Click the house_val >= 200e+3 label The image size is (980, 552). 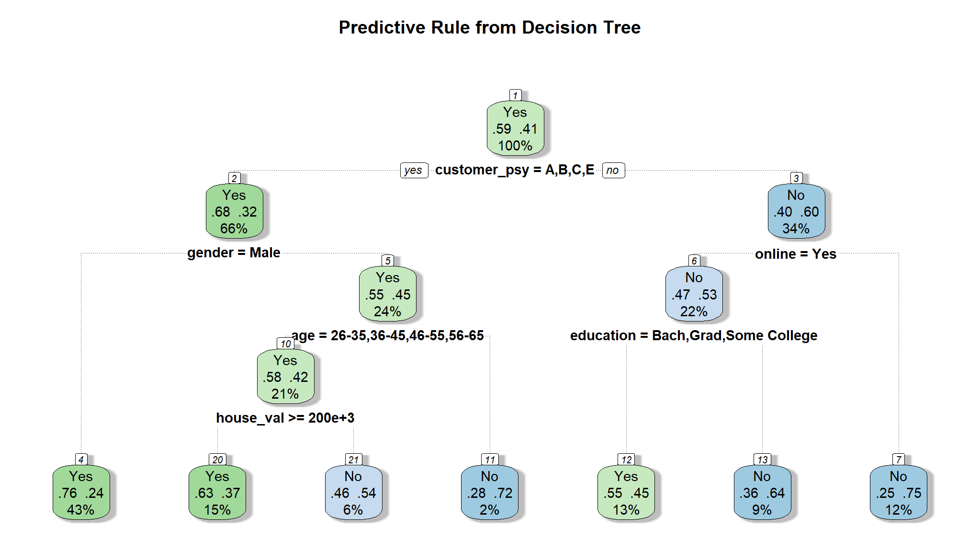[285, 418]
